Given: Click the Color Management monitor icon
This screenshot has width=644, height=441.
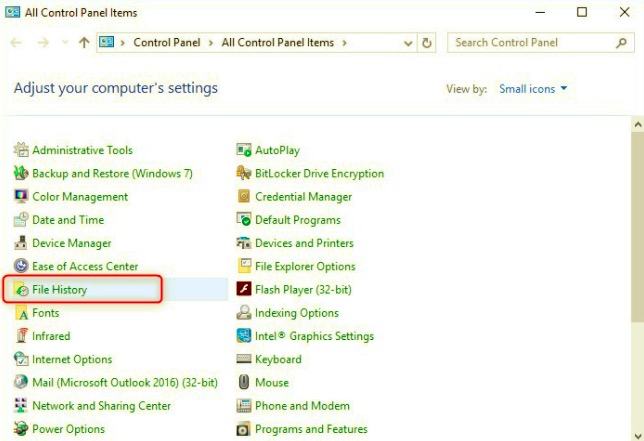Looking at the screenshot, I should click(x=21, y=196).
